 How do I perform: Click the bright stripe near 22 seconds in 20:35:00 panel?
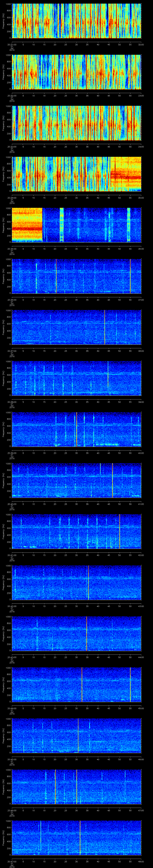62,225
